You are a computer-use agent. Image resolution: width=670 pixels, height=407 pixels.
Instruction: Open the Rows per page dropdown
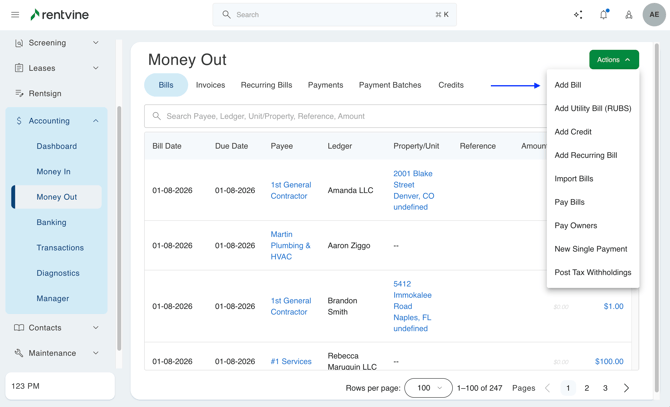tap(428, 388)
